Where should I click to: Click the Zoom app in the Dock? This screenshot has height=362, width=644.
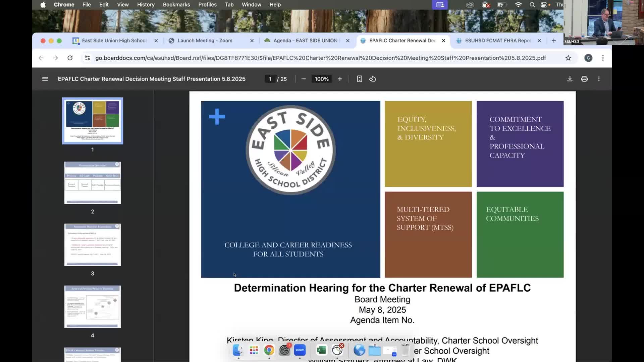[x=300, y=350]
